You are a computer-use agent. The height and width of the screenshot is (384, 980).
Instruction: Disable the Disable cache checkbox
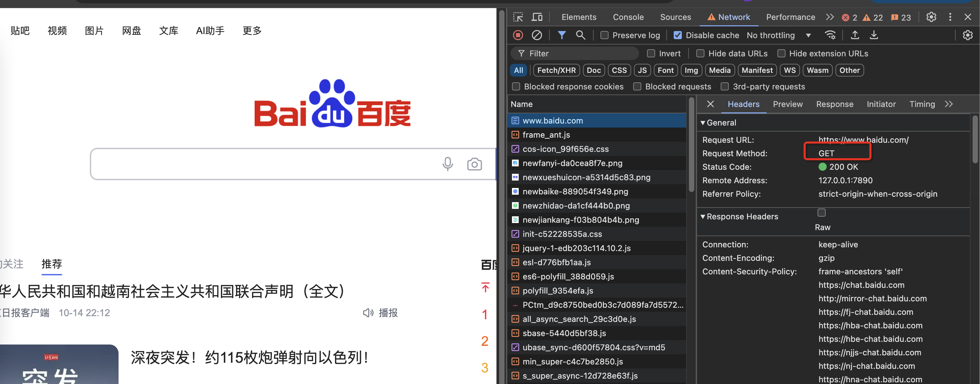point(678,35)
